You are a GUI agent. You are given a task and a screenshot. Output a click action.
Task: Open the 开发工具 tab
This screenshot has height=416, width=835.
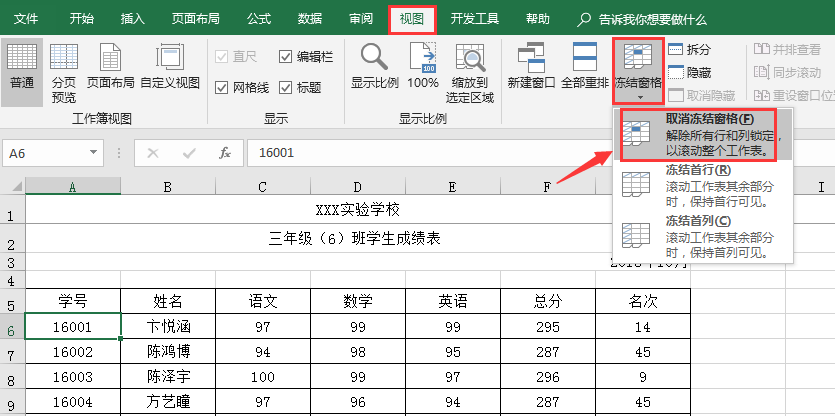click(474, 20)
